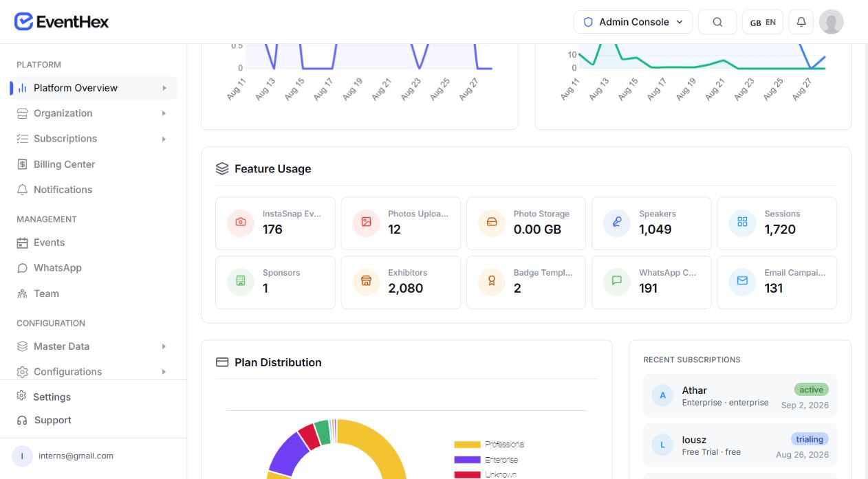
Task: Toggle Unknown legend red swatch
Action: point(467,475)
